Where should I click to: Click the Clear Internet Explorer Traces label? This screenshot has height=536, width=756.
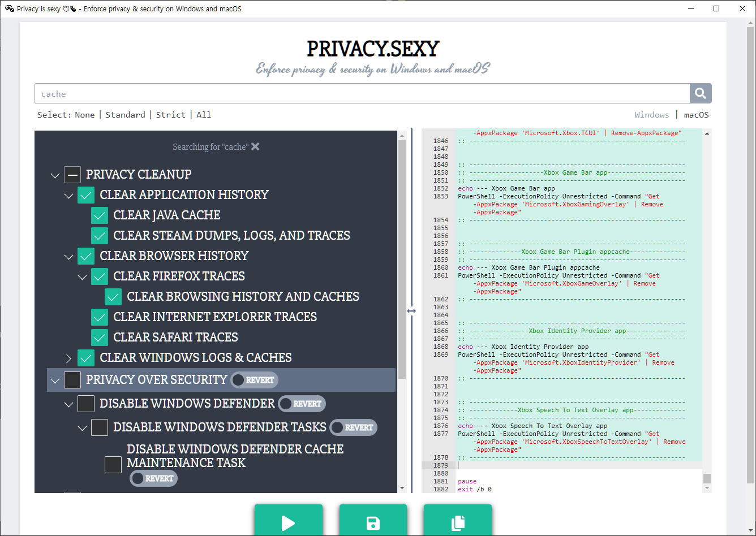tap(215, 317)
